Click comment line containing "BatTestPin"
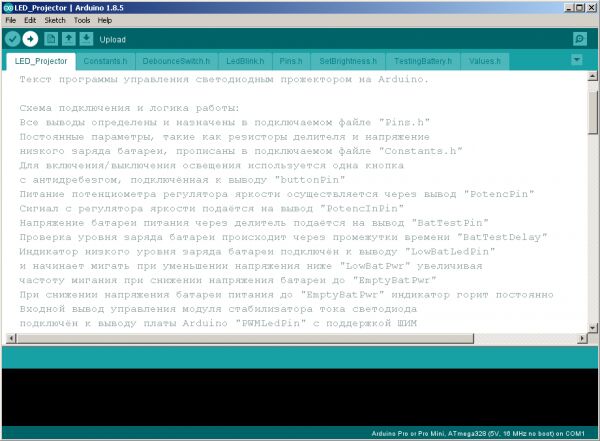Image resolution: width=600 pixels, height=441 pixels. [x=254, y=223]
